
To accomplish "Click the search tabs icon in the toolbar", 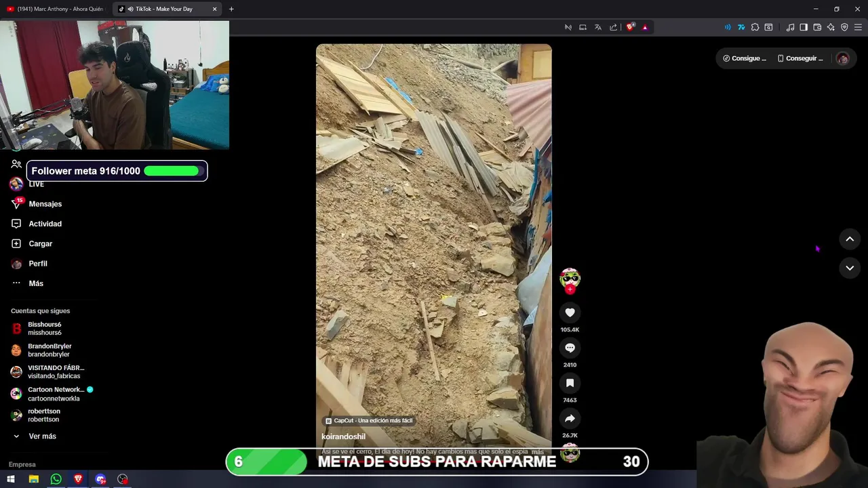I will [x=768, y=27].
